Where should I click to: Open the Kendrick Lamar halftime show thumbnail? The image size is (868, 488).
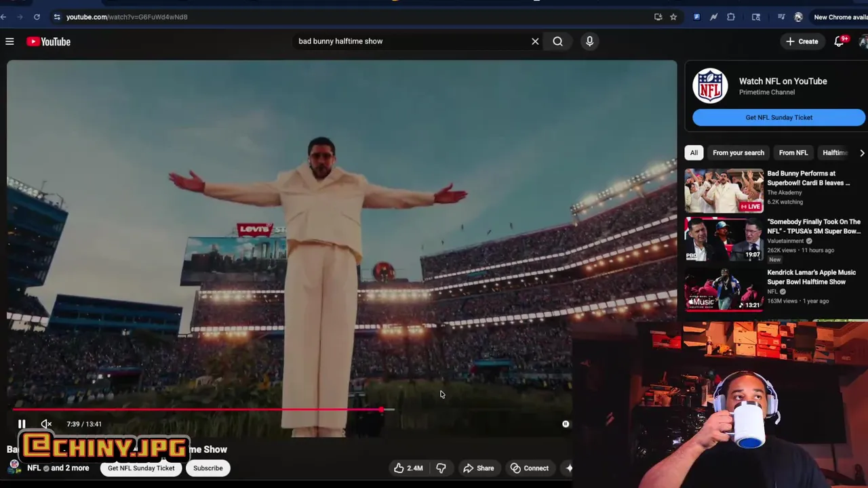[724, 289]
